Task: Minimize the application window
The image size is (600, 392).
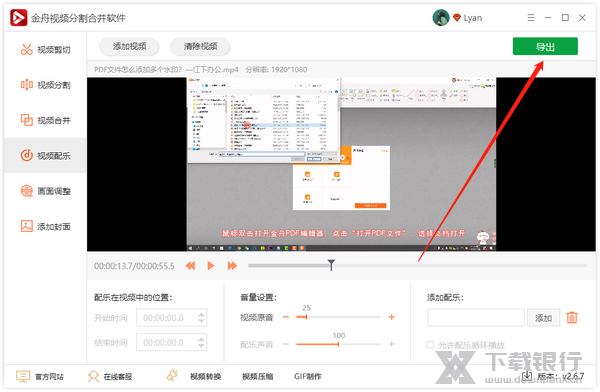Action: point(548,18)
